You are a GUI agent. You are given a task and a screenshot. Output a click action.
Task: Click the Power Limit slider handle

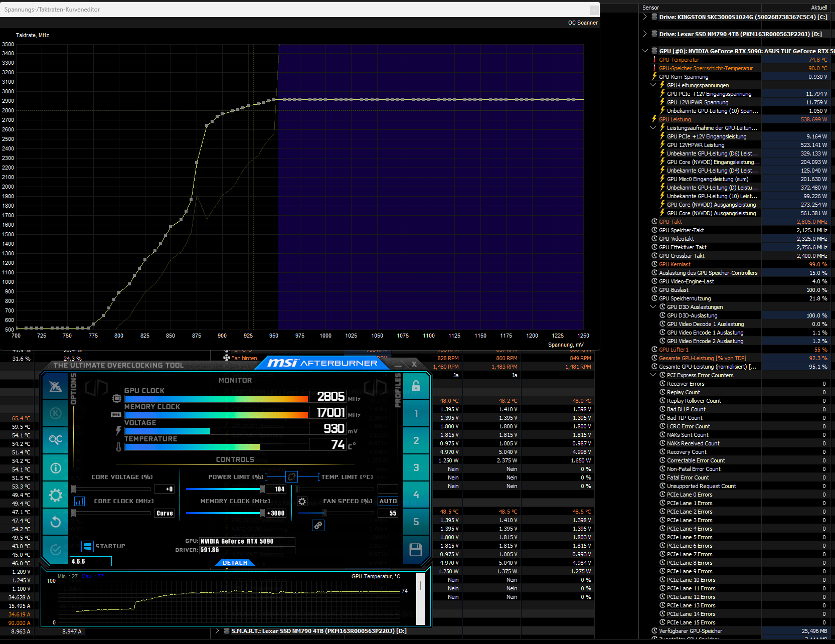click(x=262, y=489)
